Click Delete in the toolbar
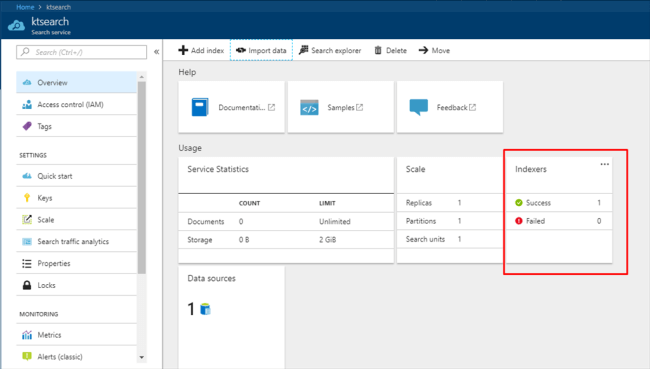The image size is (650, 369). click(x=390, y=51)
